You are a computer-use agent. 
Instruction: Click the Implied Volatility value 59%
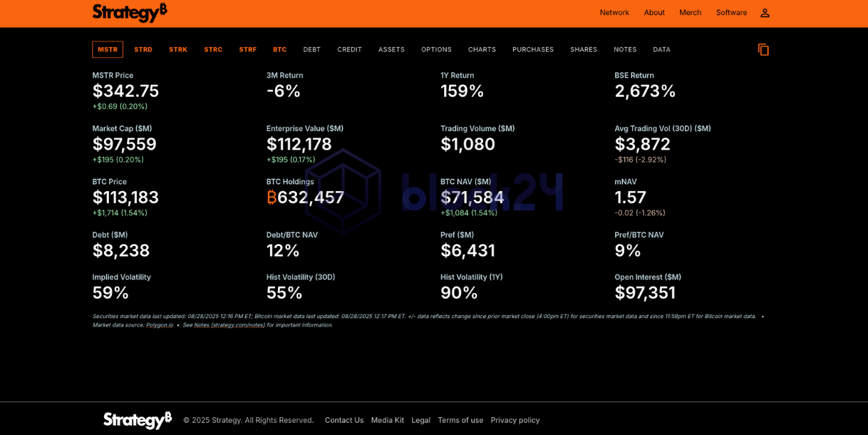coord(110,293)
